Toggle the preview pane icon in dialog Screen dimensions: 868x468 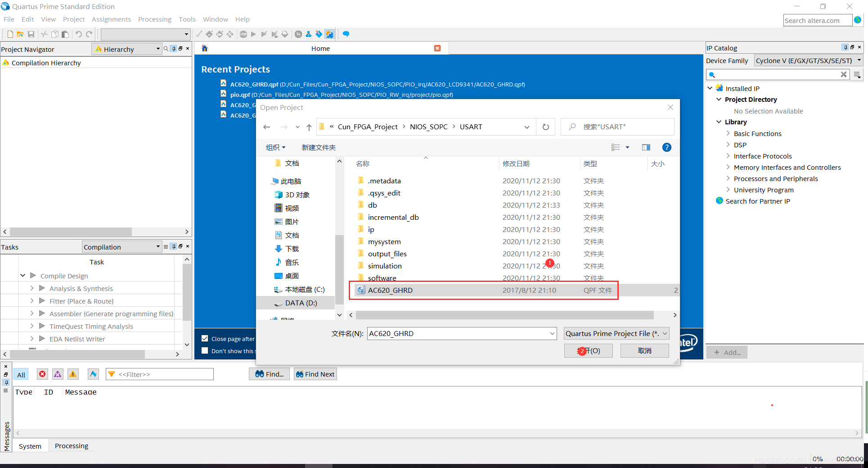tap(646, 147)
